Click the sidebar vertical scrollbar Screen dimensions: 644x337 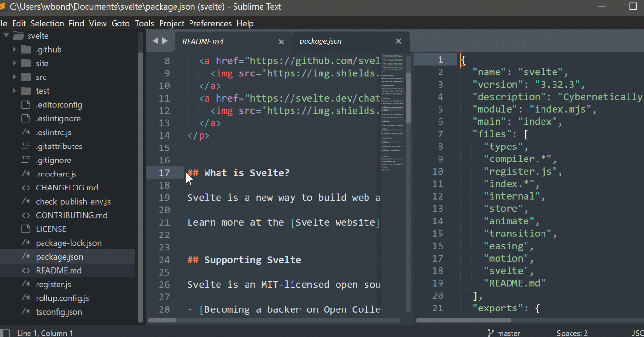coord(141,187)
